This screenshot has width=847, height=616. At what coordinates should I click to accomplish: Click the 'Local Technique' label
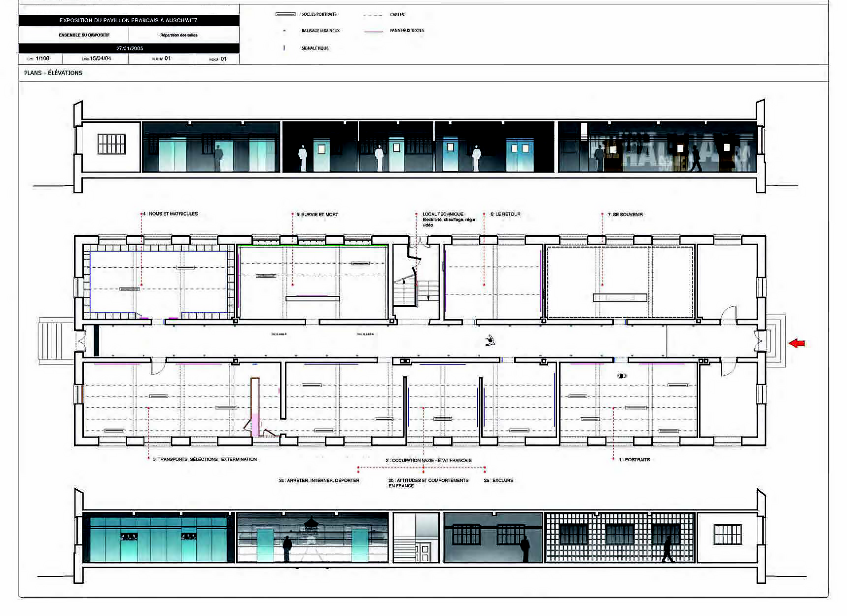[x=443, y=214]
